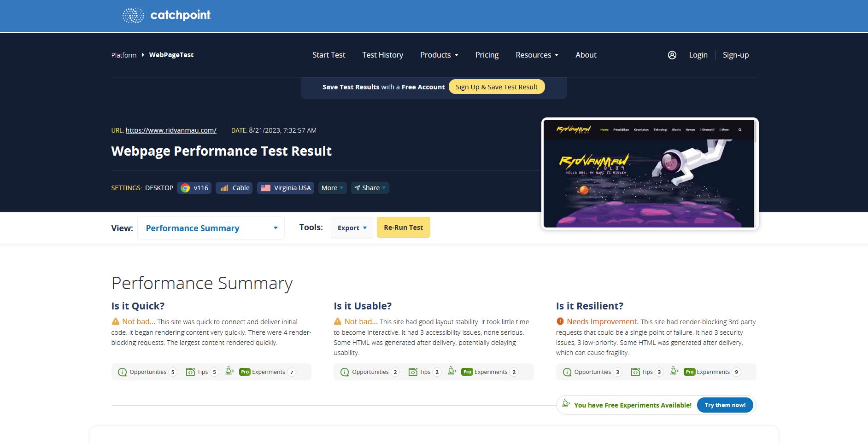
Task: Click the Sign-up link
Action: point(736,55)
